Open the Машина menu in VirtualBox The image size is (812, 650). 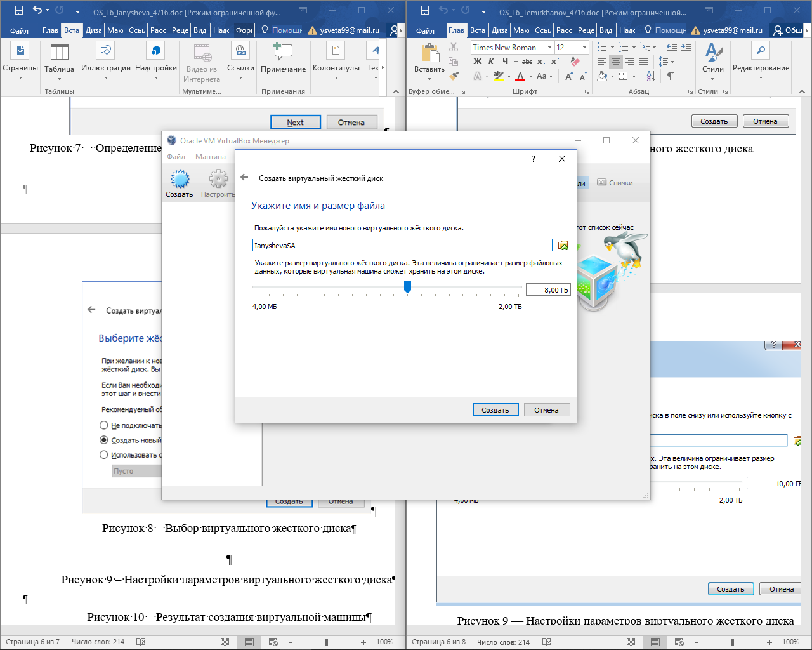pyautogui.click(x=210, y=157)
